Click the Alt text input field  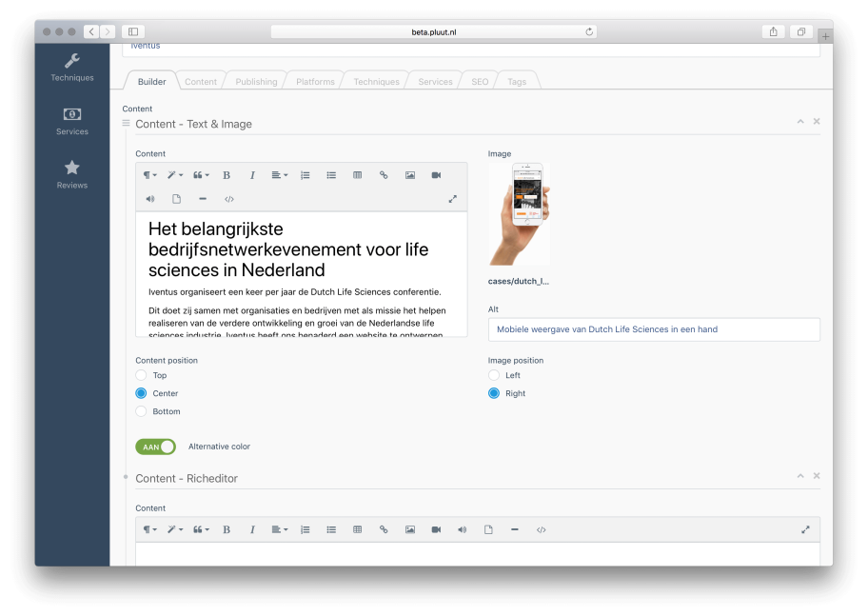coord(654,329)
